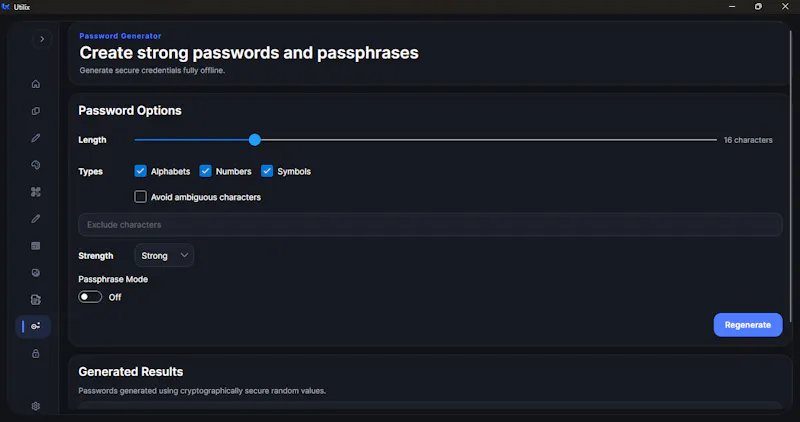Uncheck the Numbers checkbox
The image size is (800, 422).
(205, 171)
